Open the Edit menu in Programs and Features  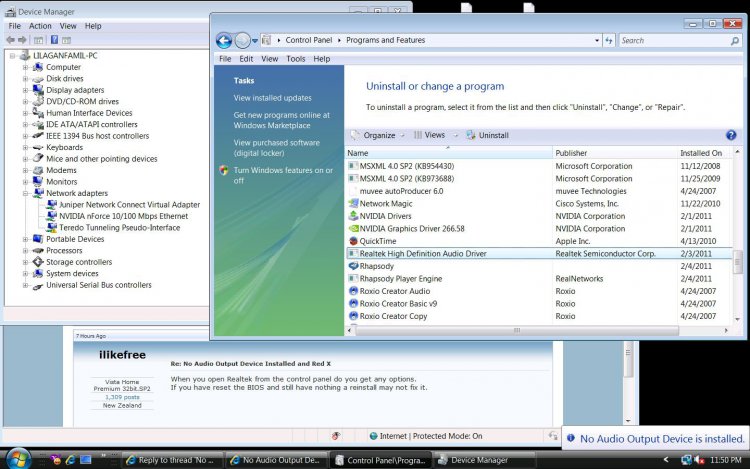pyautogui.click(x=246, y=59)
